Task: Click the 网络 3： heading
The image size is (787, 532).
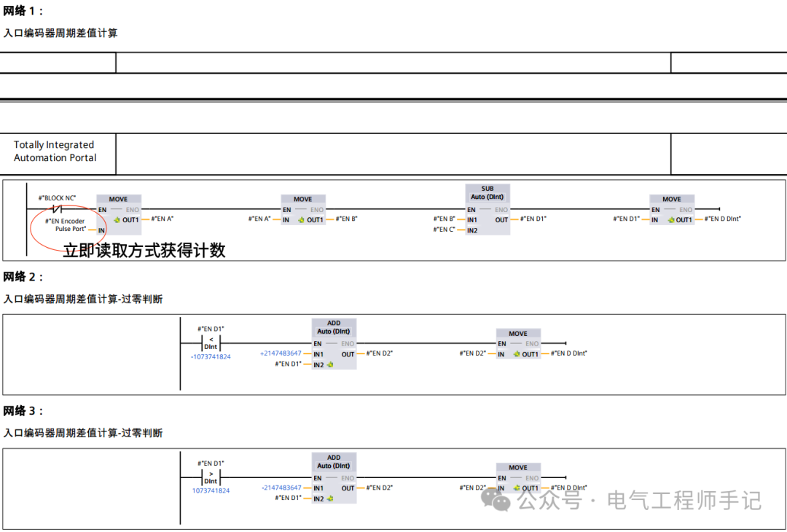Action: [x=23, y=410]
